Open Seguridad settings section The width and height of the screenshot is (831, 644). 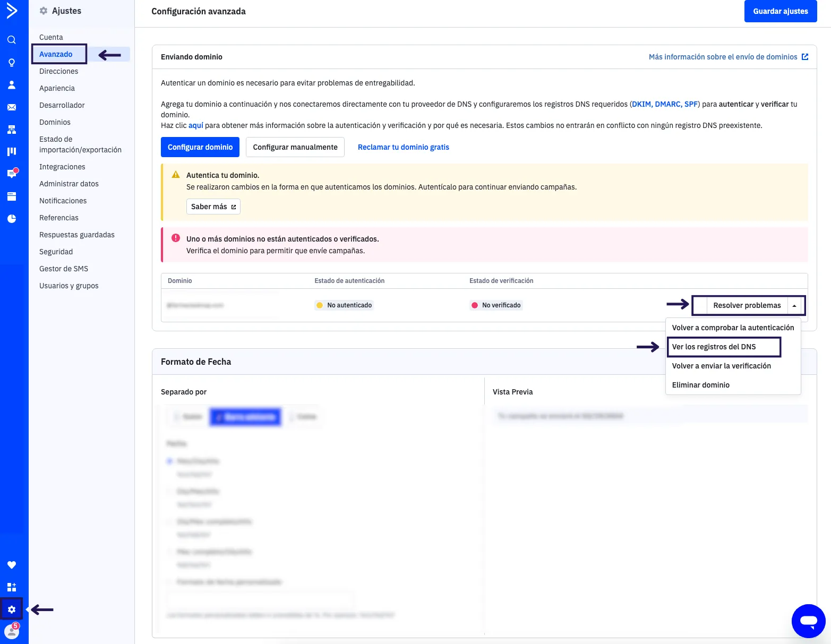click(x=56, y=252)
